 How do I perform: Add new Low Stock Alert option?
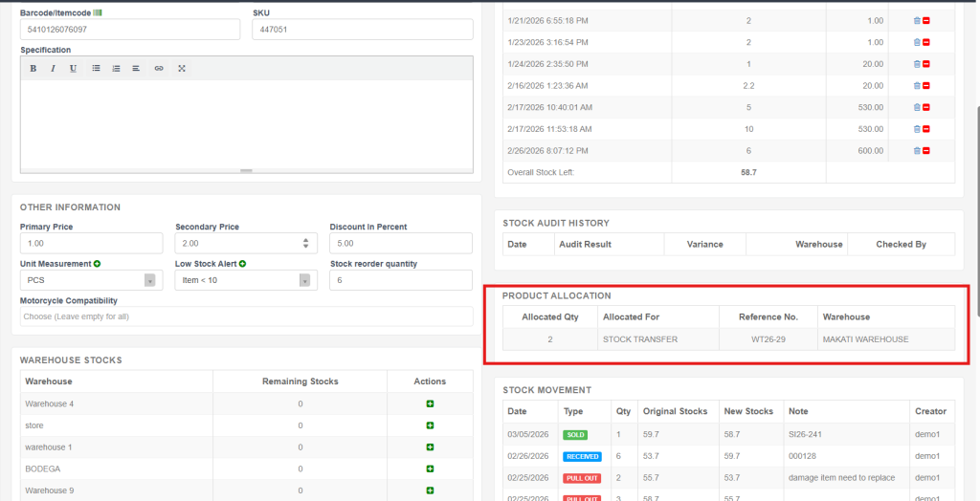pyautogui.click(x=242, y=264)
